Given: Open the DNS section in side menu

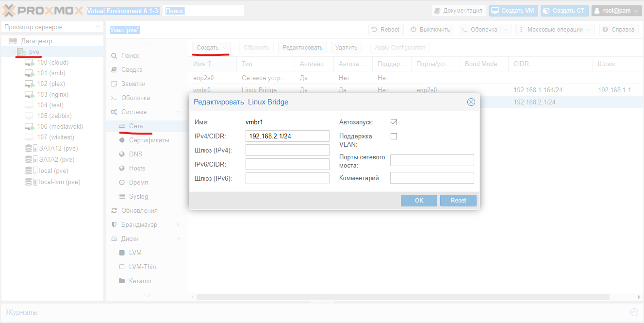Looking at the screenshot, I should point(135,154).
